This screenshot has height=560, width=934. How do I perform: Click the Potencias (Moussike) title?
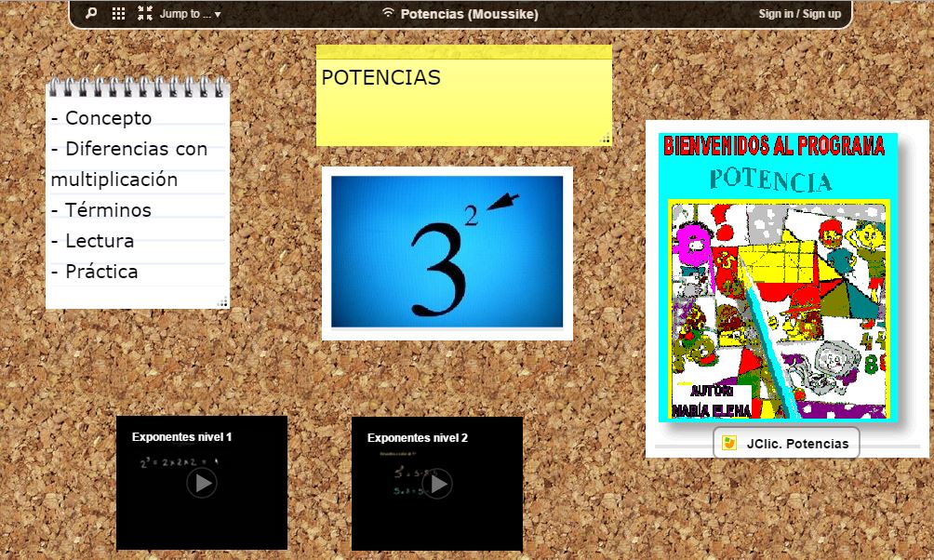[469, 14]
